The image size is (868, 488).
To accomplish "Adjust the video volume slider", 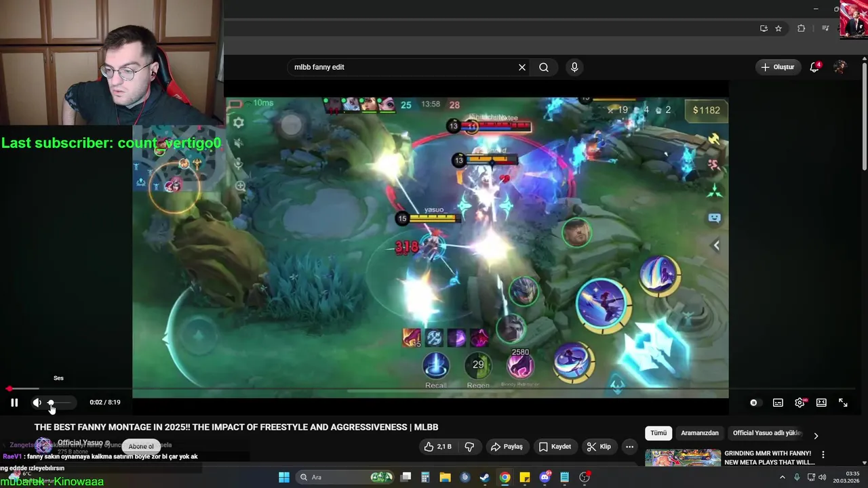I will tap(59, 403).
